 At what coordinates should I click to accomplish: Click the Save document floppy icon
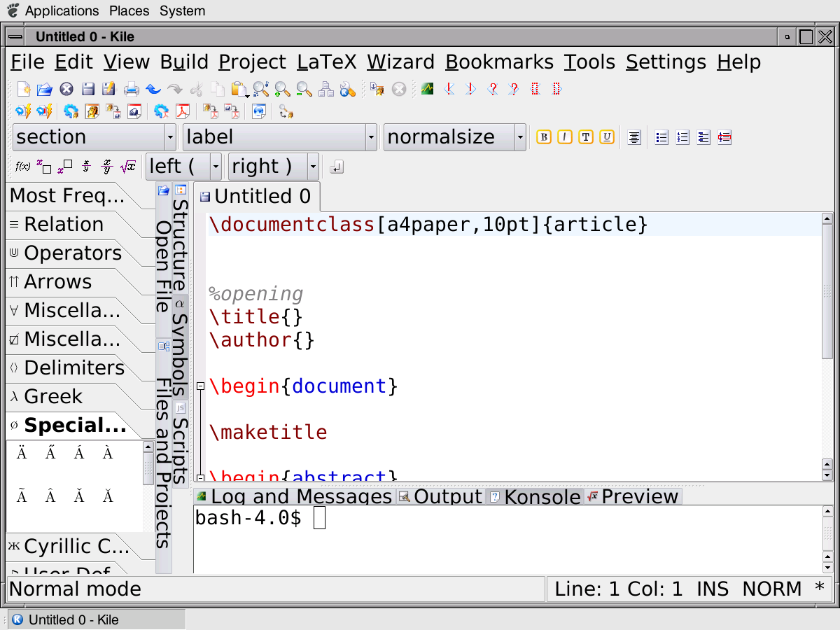[x=87, y=90]
